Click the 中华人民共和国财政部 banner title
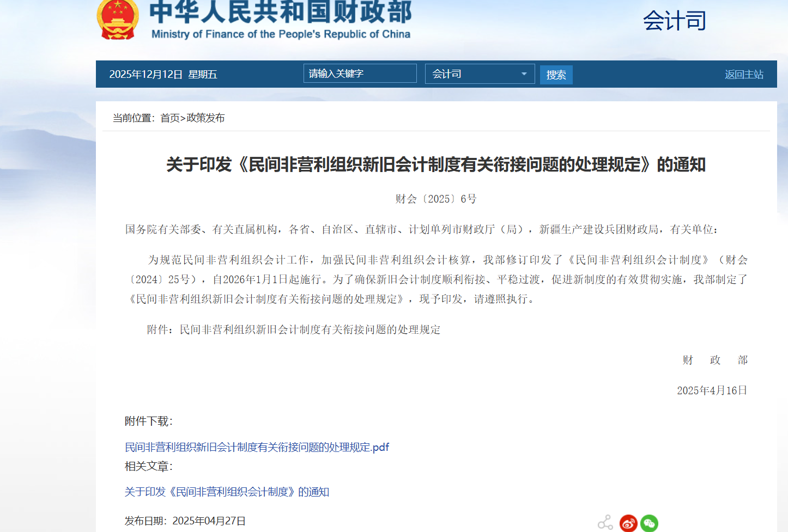This screenshot has height=532, width=788. coord(281,12)
